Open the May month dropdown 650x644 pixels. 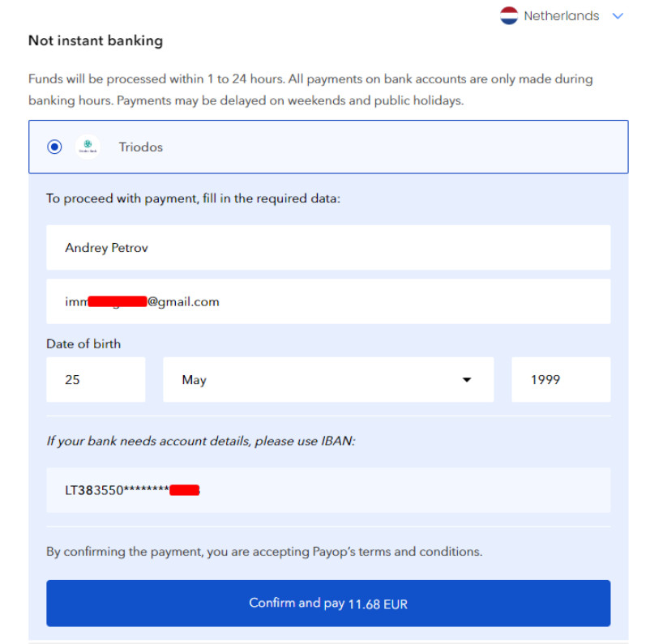pos(328,380)
